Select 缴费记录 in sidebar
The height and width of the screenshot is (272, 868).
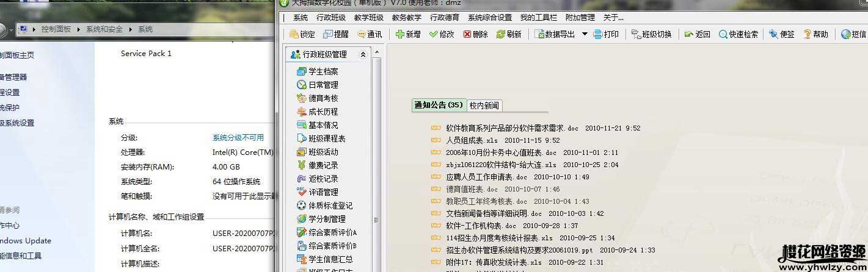[317, 165]
